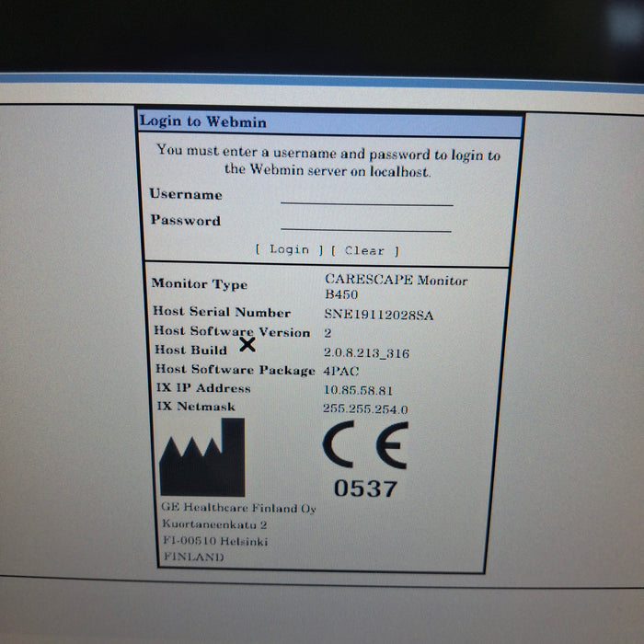Screen dimensions: 644x644
Task: Select Host Build value 2.0.8.213_316
Action: click(x=366, y=352)
